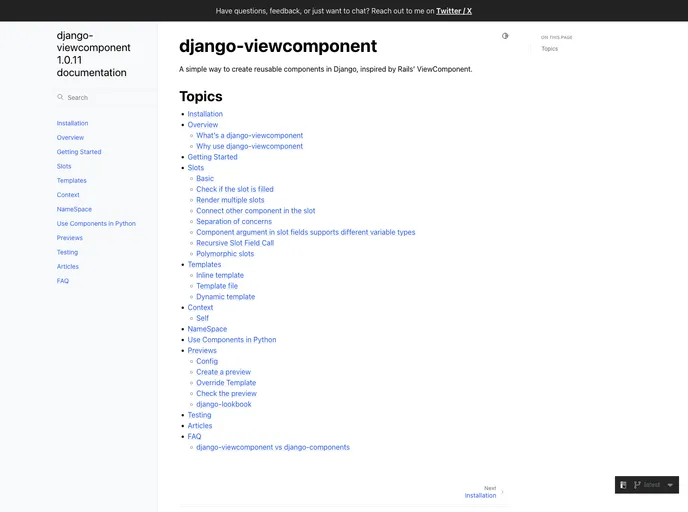Screen dimensions: 688x512
Task: Open Testing in the sidebar
Action: 67,252
